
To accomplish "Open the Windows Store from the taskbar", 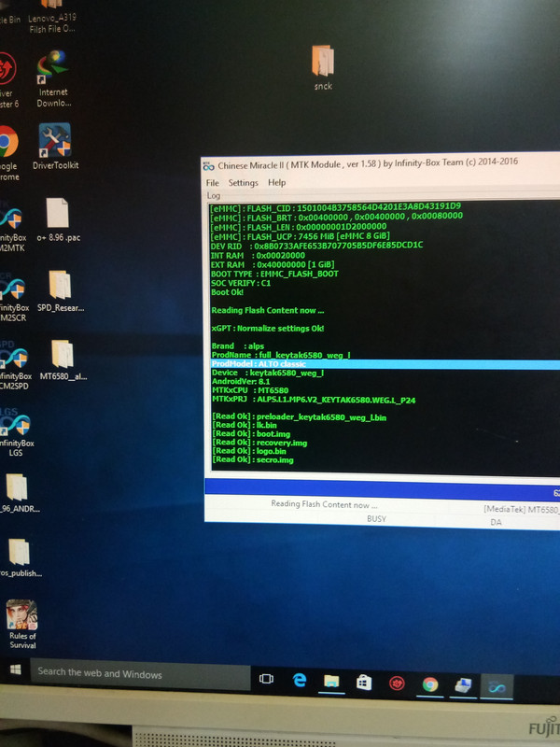I will (364, 683).
